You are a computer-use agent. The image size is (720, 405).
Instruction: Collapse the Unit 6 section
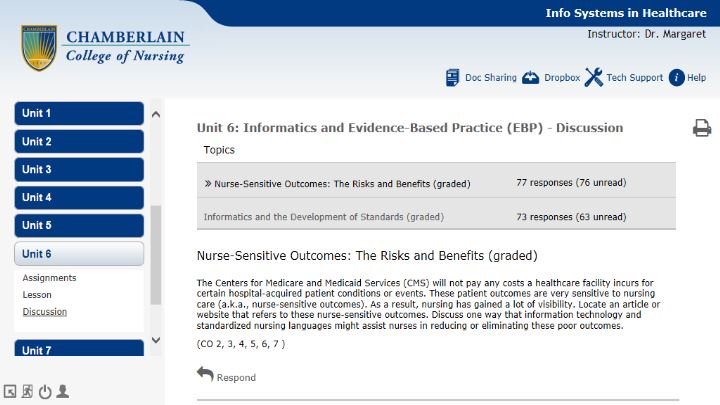(79, 253)
